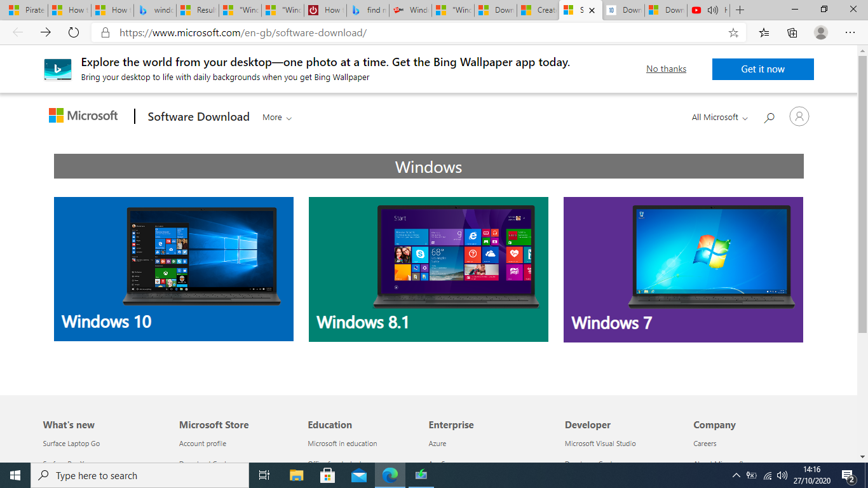
Task: Open Collections from the browser toolbar
Action: click(x=792, y=32)
